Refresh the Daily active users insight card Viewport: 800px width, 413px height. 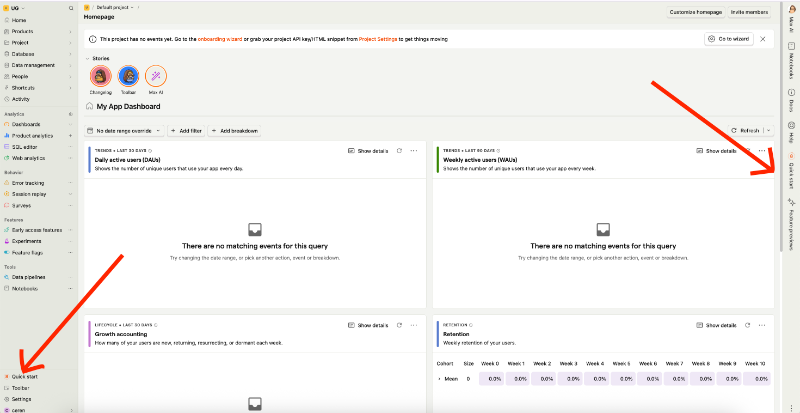[x=399, y=151]
